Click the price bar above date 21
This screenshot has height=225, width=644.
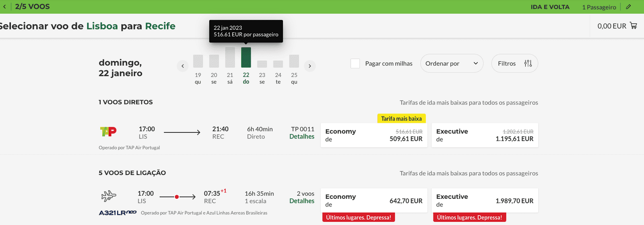click(x=230, y=57)
